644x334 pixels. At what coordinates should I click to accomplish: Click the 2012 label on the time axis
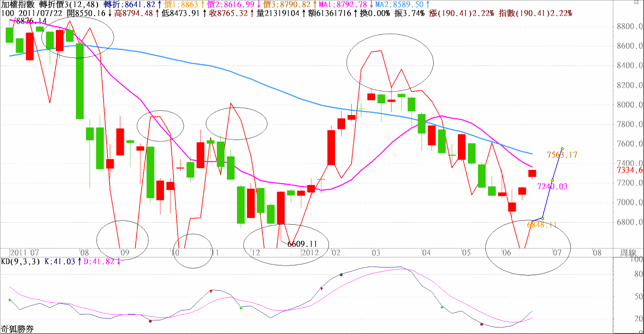(x=310, y=252)
